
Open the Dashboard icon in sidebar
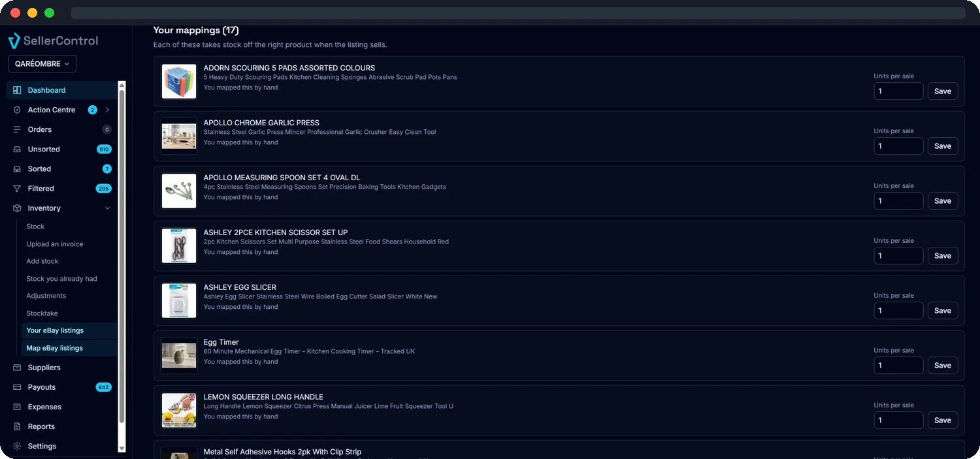[x=17, y=90]
